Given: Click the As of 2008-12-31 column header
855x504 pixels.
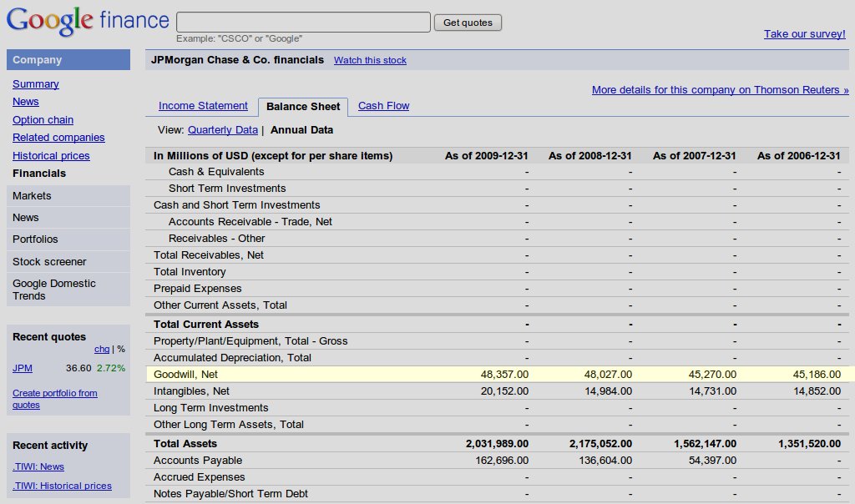Looking at the screenshot, I should (x=590, y=156).
